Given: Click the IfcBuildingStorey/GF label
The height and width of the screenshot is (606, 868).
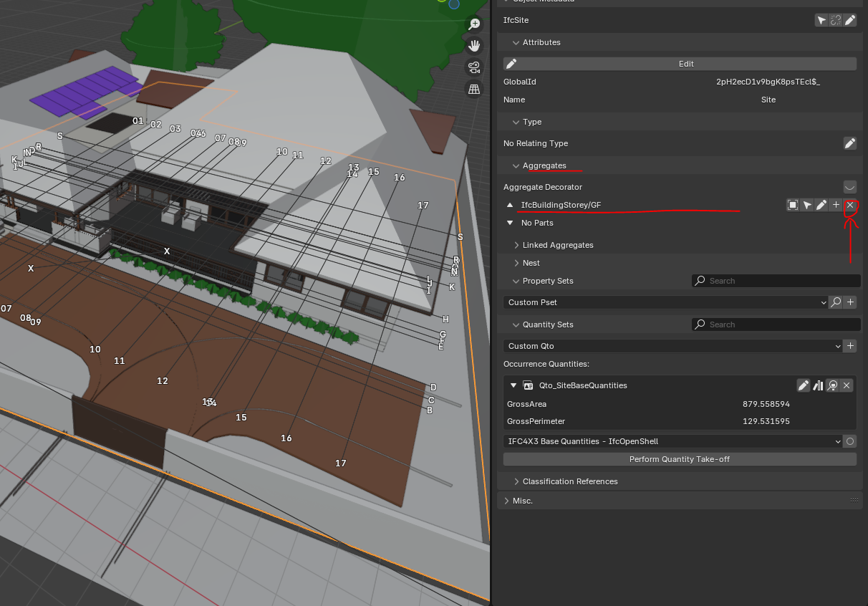Looking at the screenshot, I should tap(561, 206).
